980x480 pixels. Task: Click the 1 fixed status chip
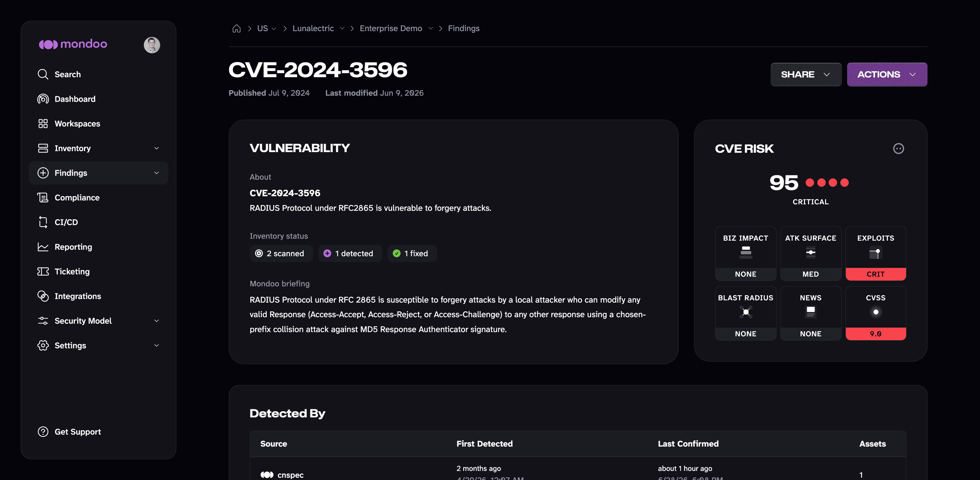click(412, 254)
